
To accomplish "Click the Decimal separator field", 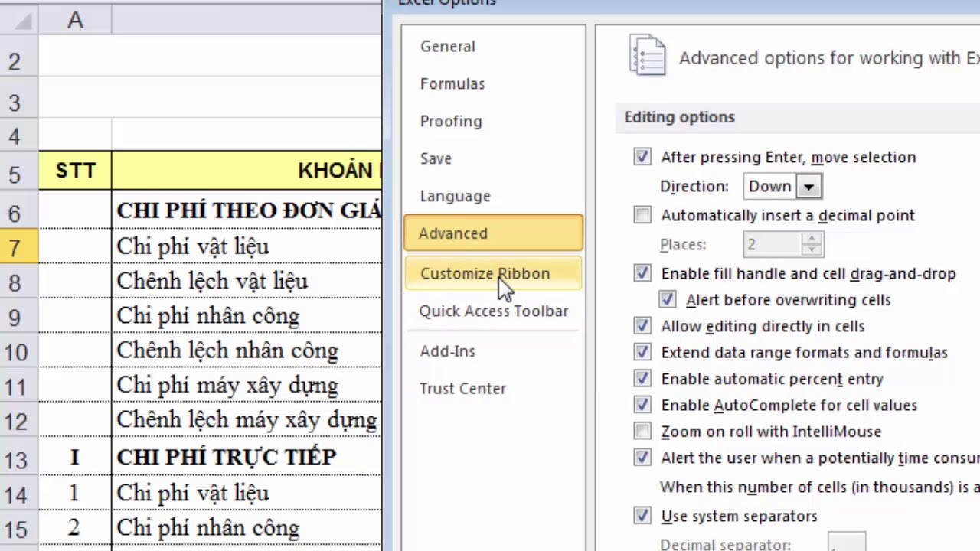I will coord(847,543).
